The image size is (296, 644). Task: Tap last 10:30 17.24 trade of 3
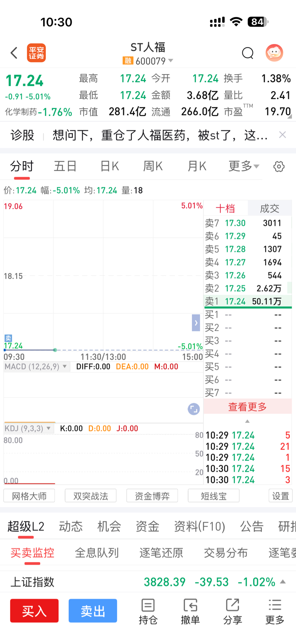[x=248, y=480]
